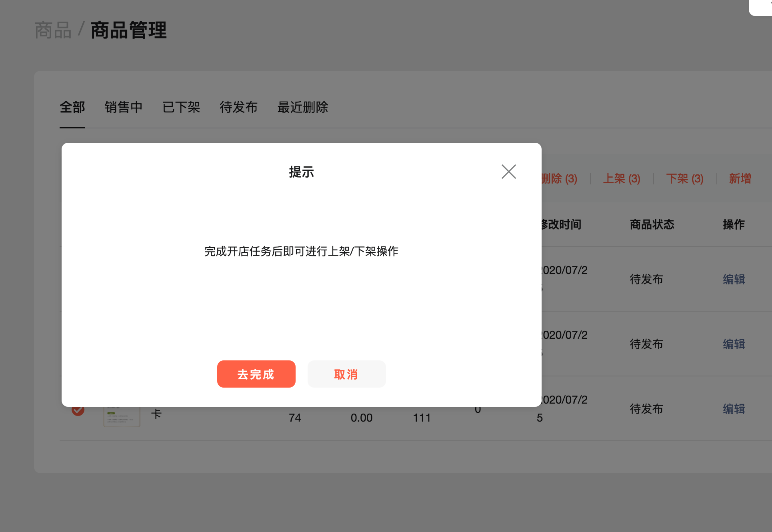Click 上架 (3) batch action
The width and height of the screenshot is (772, 532).
pos(622,178)
